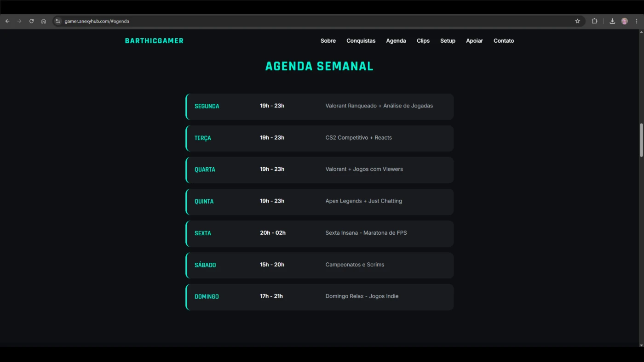Click the QUARTA day label

click(205, 170)
